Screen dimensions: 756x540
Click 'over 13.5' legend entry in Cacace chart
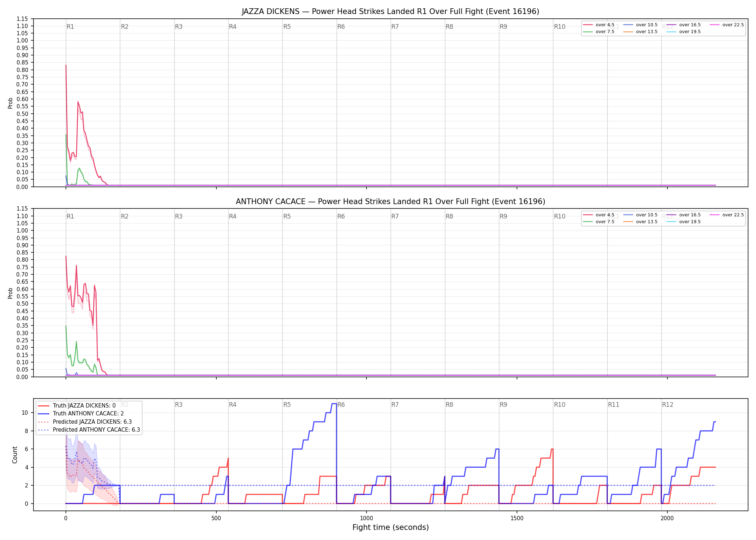[640, 222]
